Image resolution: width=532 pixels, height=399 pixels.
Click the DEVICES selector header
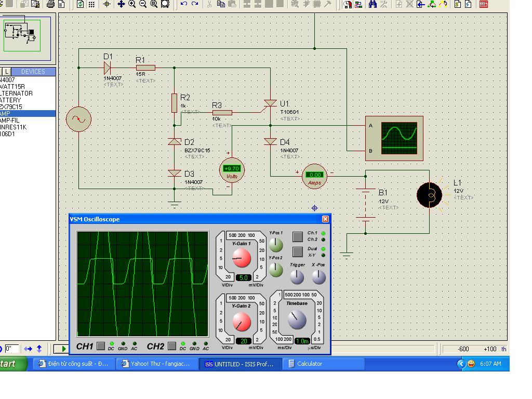coord(33,72)
